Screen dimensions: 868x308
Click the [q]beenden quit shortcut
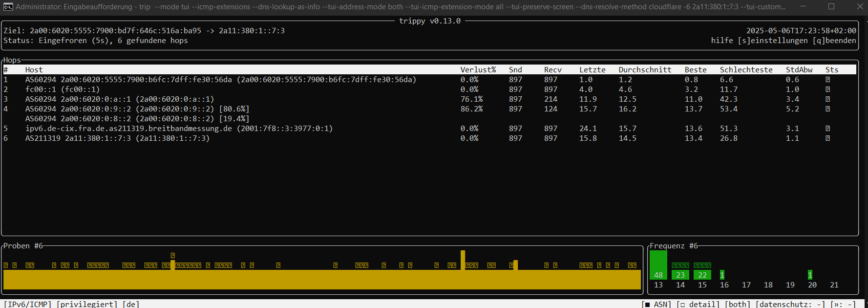pos(834,41)
